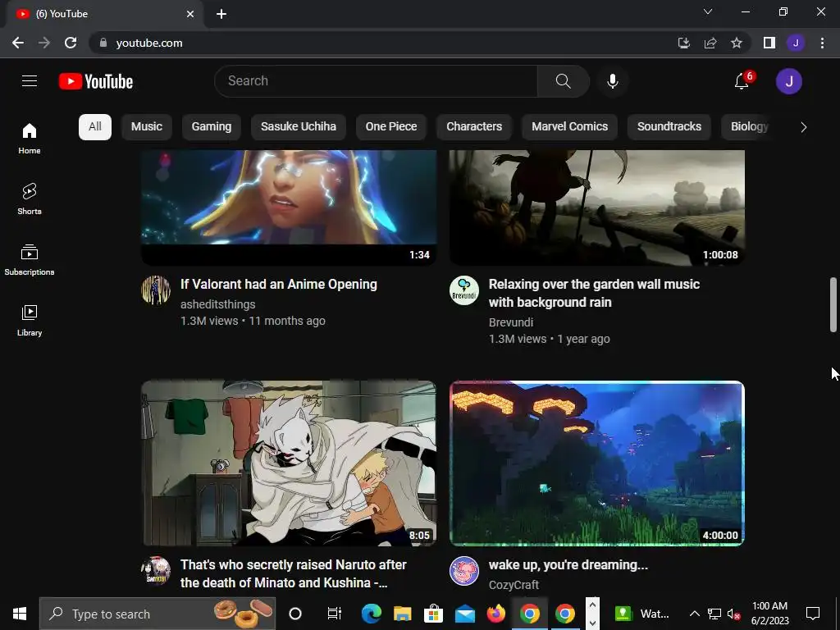
Task: Visit Brevundi channel name
Action: [x=511, y=322]
